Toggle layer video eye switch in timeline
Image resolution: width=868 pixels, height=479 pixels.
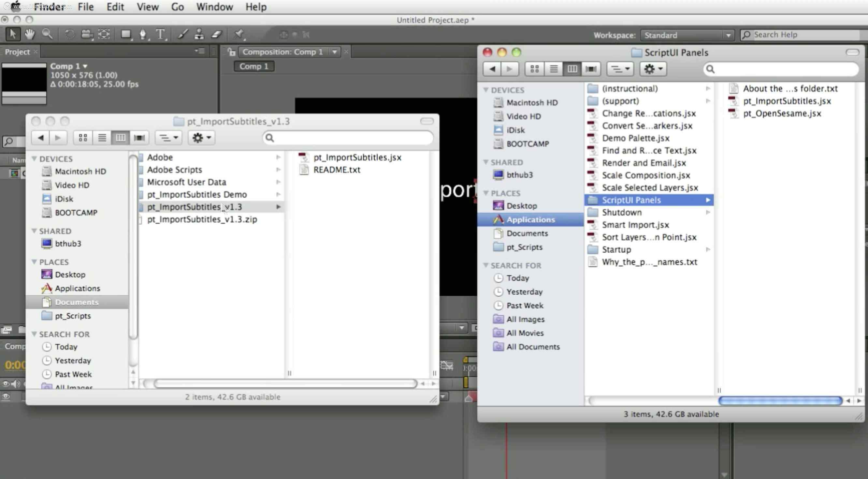(x=6, y=397)
